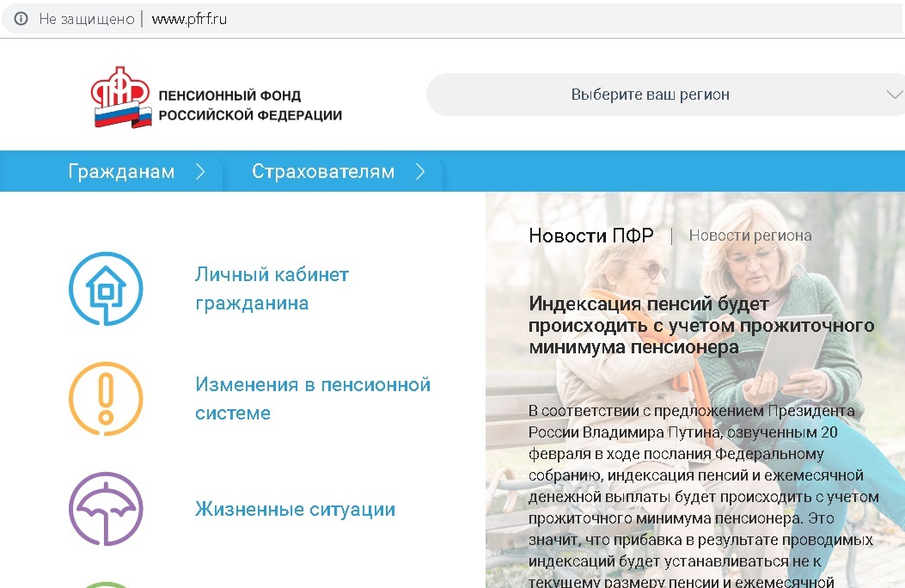Switch to the 'Новости региона' tab
The height and width of the screenshot is (588, 905).
(749, 236)
